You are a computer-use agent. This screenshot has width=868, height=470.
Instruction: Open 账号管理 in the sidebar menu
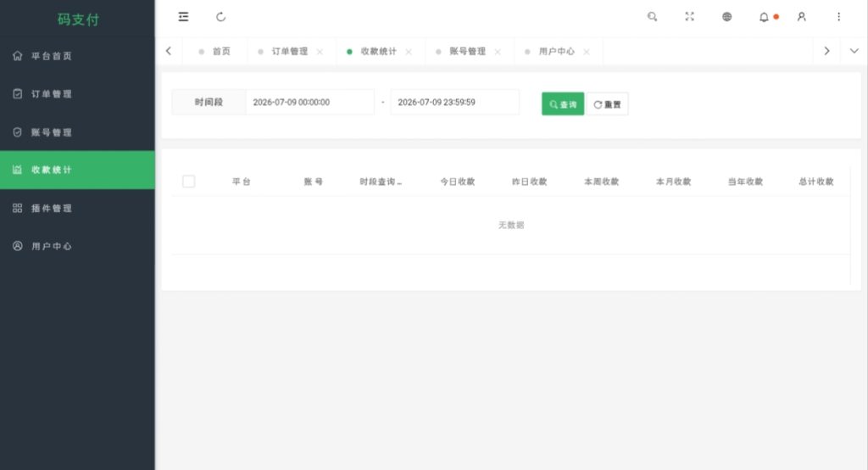(x=77, y=131)
